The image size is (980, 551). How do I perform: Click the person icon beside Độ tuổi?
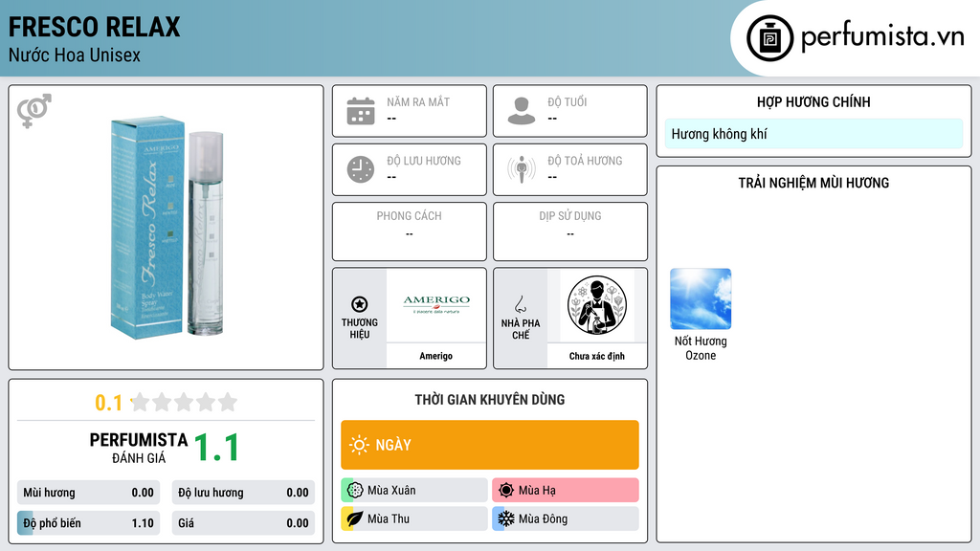522,111
